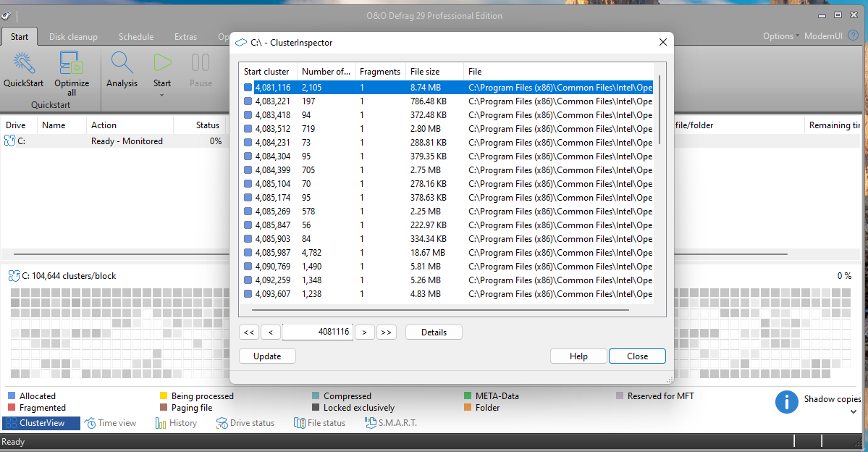Select the Start ribbon tab
This screenshot has width=868, height=452.
pyautogui.click(x=20, y=36)
